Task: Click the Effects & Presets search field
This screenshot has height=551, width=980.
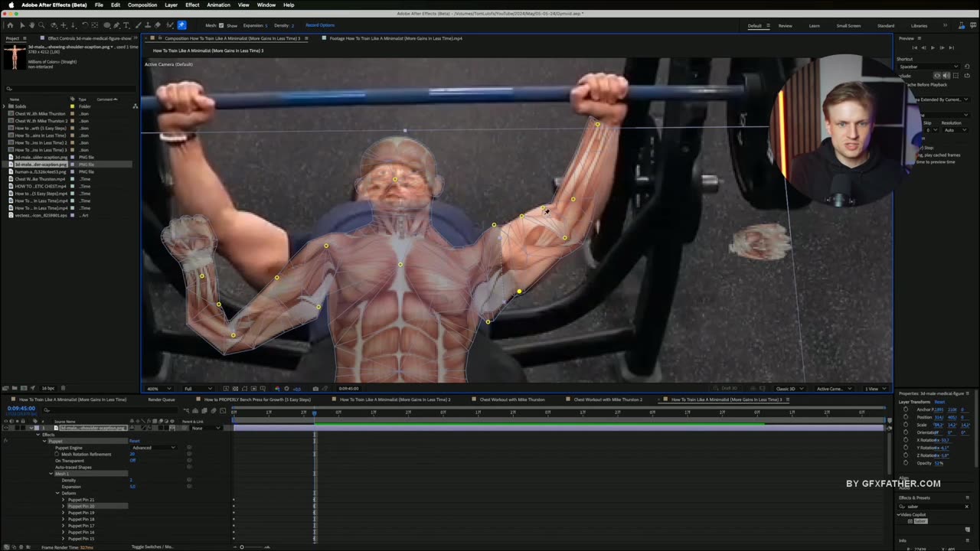Action: point(934,506)
